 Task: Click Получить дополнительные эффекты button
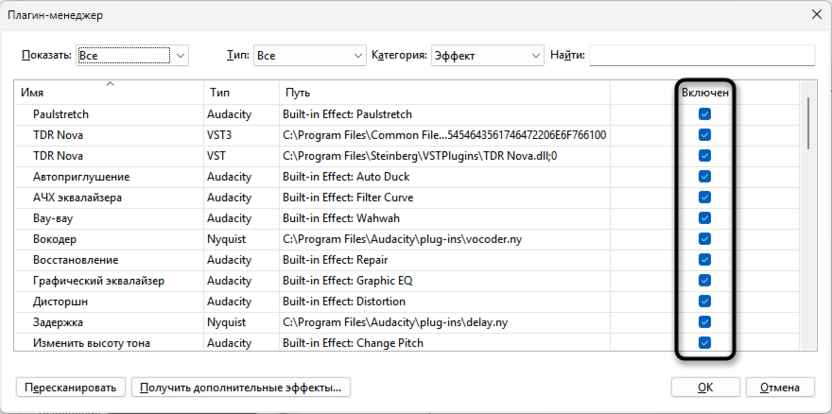pyautogui.click(x=241, y=387)
